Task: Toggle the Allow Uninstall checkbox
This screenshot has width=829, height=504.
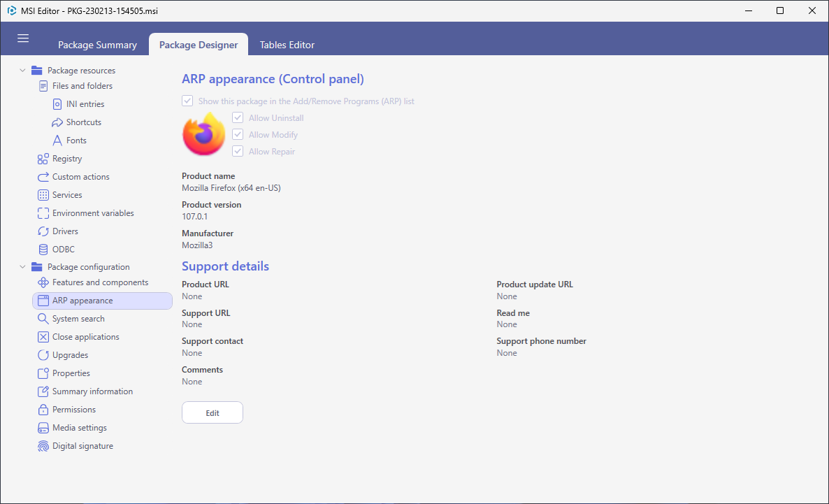Action: 238,117
